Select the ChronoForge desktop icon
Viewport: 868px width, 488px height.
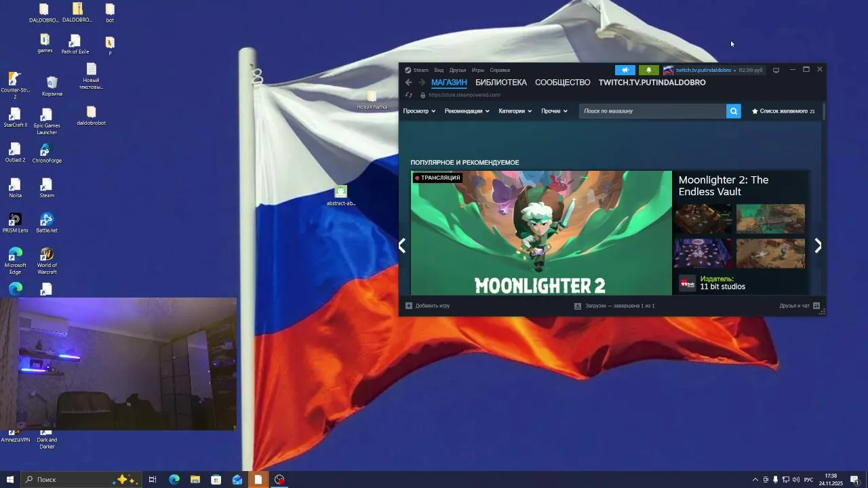coord(47,153)
